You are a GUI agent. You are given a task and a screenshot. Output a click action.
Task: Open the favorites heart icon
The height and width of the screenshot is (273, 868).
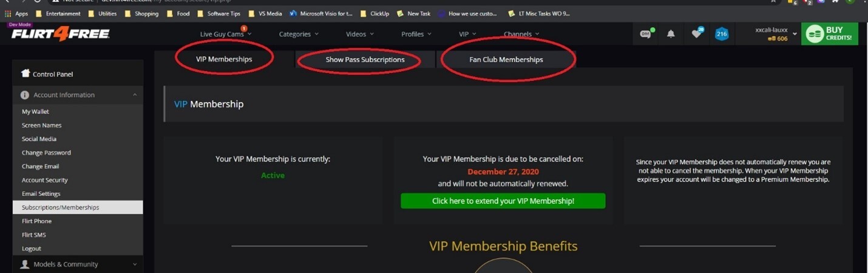pyautogui.click(x=696, y=34)
